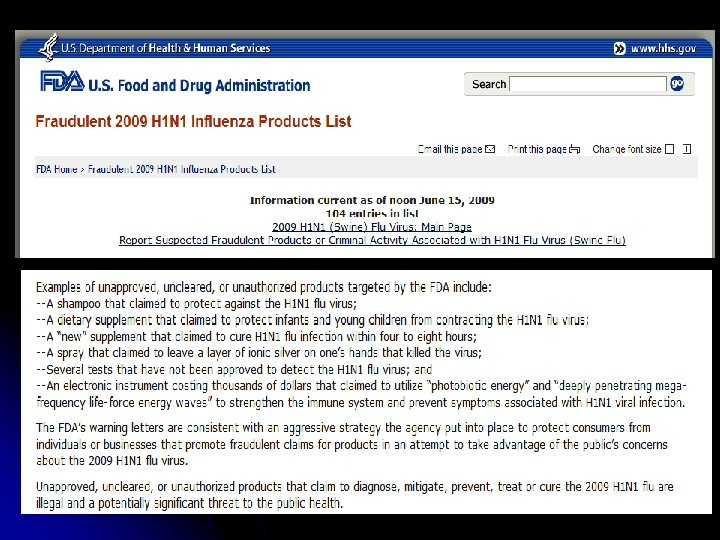Viewport: 720px width, 540px height.
Task: Click Print this page link
Action: click(537, 149)
